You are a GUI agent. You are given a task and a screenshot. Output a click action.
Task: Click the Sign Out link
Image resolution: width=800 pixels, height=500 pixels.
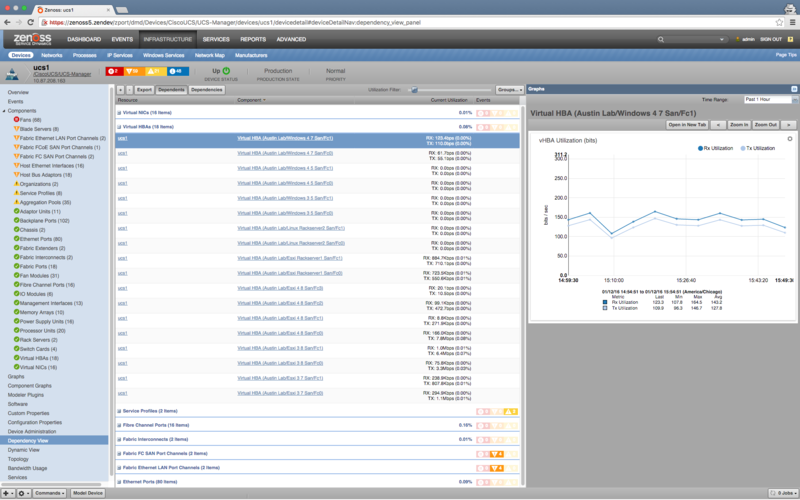pos(771,39)
